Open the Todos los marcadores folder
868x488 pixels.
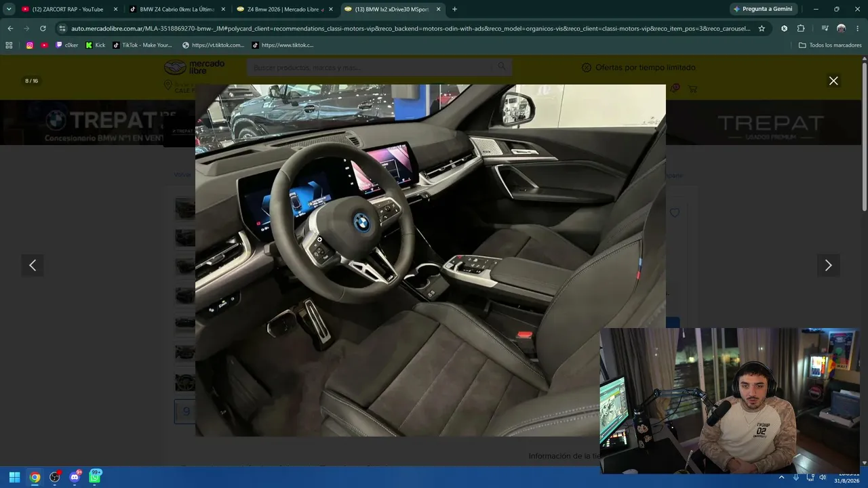click(830, 45)
